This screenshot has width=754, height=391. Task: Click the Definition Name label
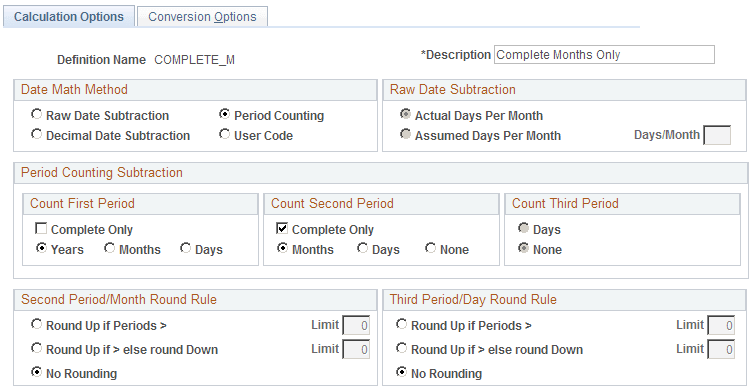tap(101, 60)
